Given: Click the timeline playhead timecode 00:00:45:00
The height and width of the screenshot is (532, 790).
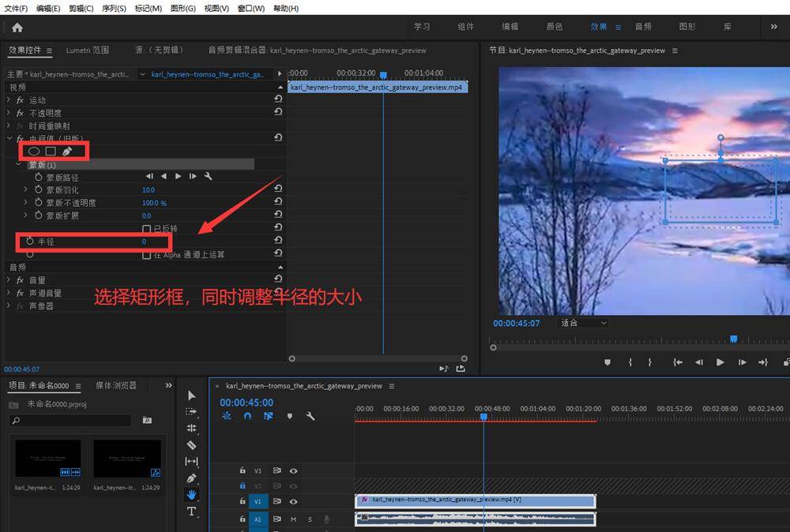Looking at the screenshot, I should coord(246,403).
